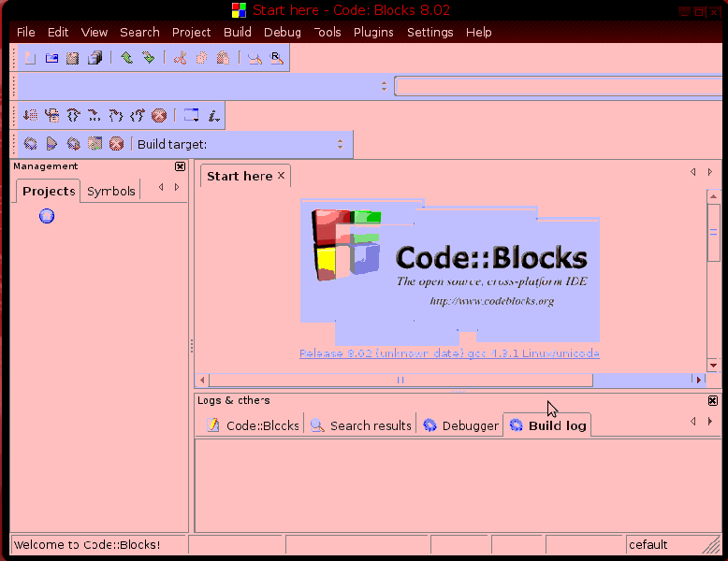Click the empty toolbar search input field
This screenshot has width=728, height=561.
pyautogui.click(x=558, y=86)
